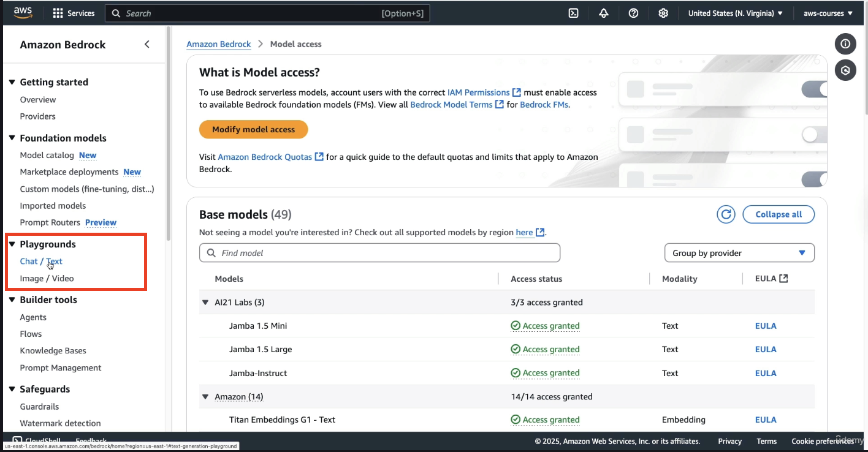The width and height of the screenshot is (868, 452).
Task: Open the Terms link in the footer
Action: pos(766,441)
